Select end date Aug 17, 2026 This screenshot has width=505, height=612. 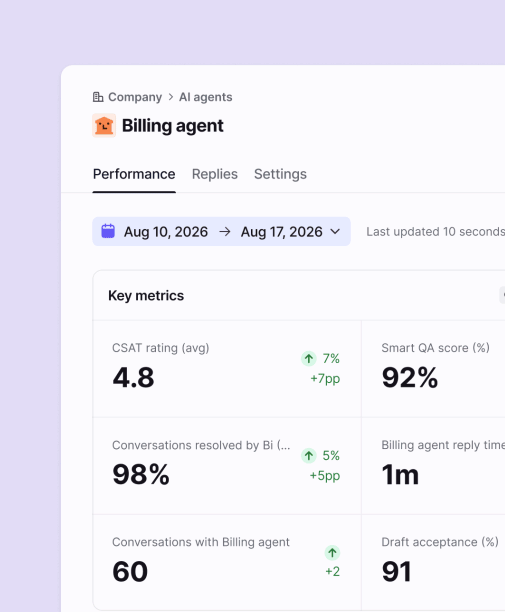pyautogui.click(x=281, y=232)
